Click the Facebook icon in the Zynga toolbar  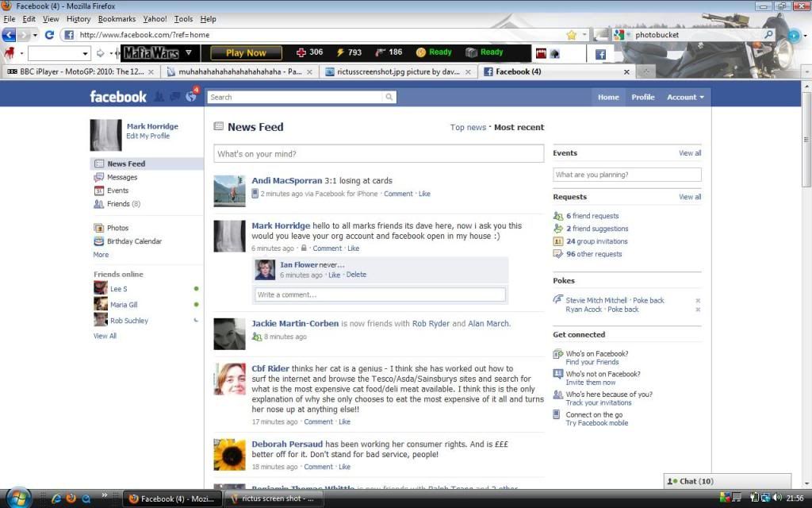tap(600, 54)
